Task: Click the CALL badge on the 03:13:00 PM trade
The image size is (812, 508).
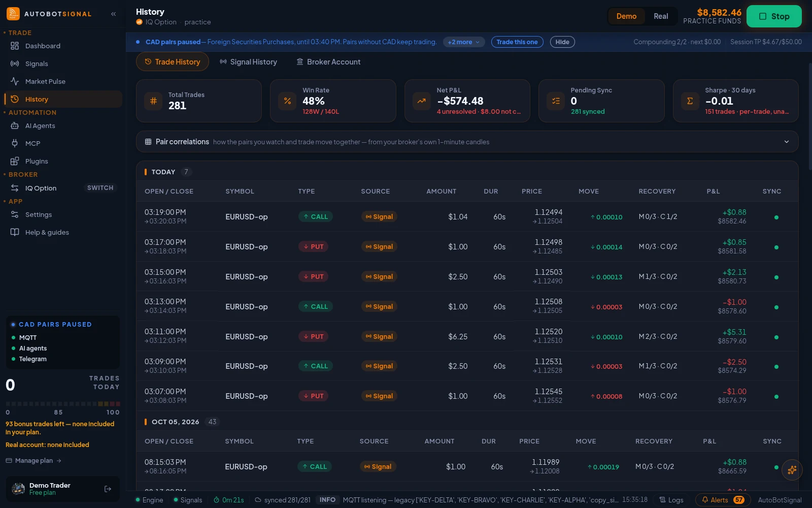Action: pos(315,306)
